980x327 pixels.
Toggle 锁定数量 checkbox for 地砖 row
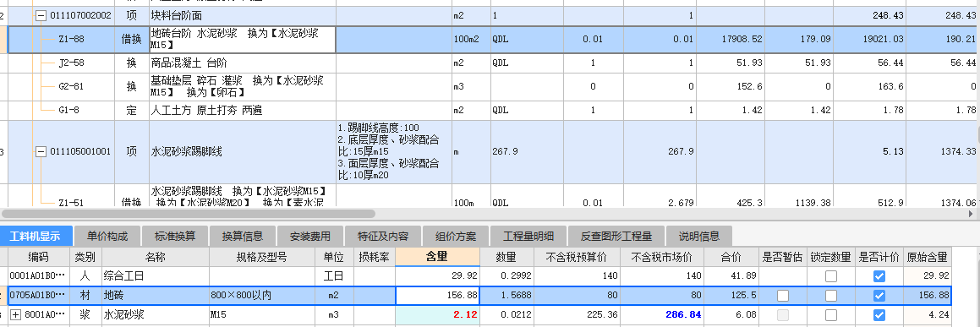click(830, 295)
